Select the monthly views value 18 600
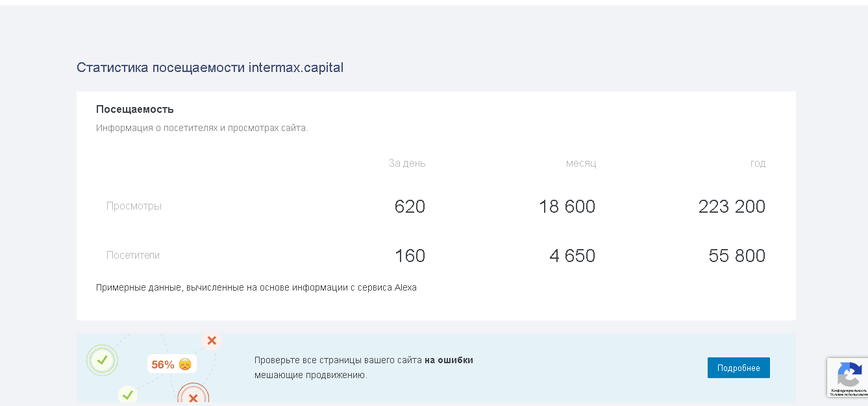 point(567,207)
